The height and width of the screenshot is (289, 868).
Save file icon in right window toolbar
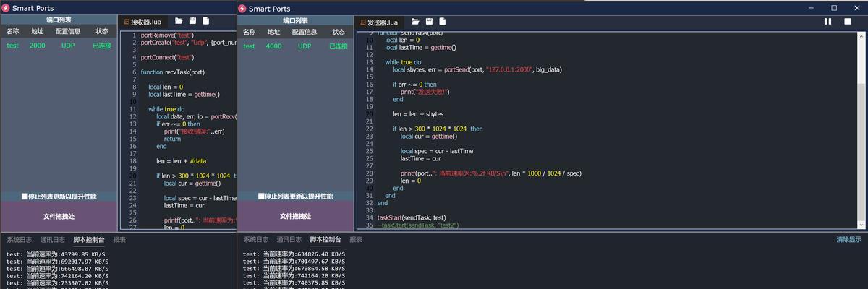click(x=430, y=21)
